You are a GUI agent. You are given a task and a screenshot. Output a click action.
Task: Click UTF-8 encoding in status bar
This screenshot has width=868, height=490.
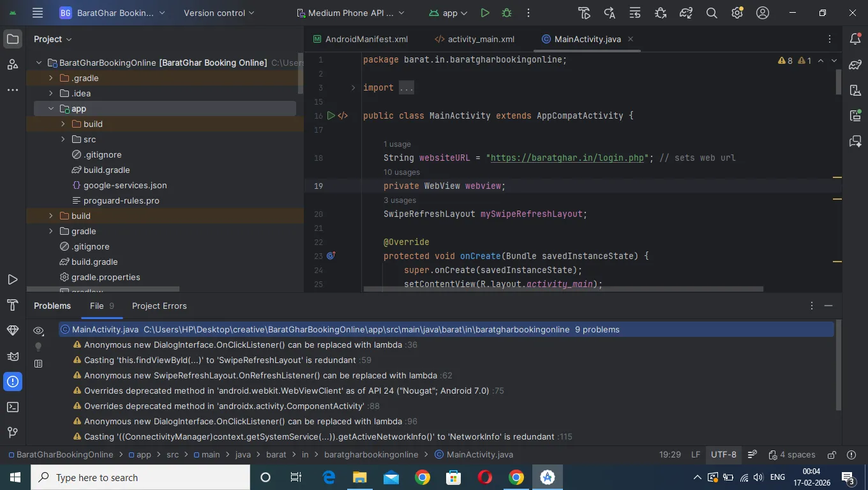coord(723,455)
